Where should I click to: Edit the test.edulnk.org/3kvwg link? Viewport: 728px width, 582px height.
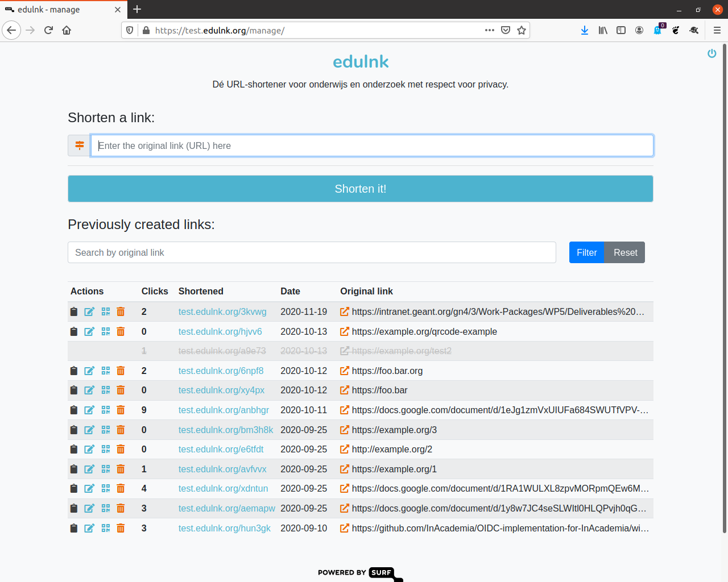click(89, 311)
